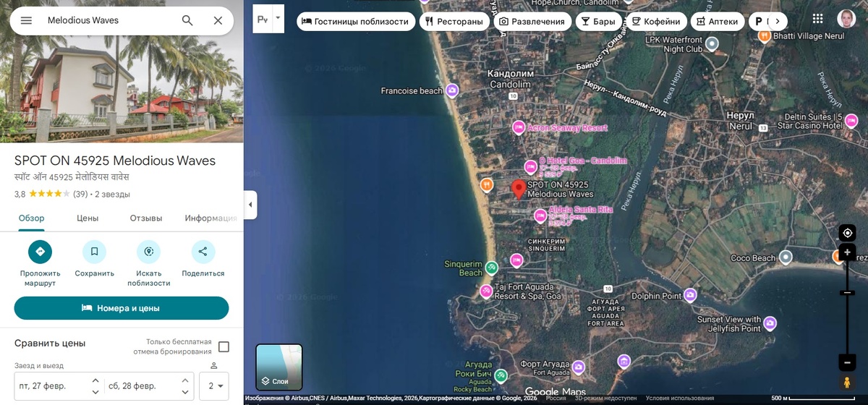Image resolution: width=868 pixels, height=405 pixels.
Task: Open Google apps grid icon
Action: (x=817, y=19)
